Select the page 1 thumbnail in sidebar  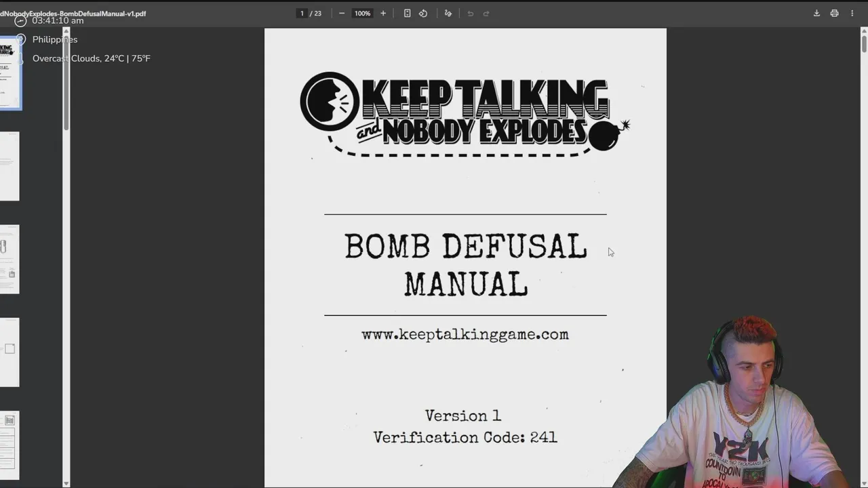tap(9, 73)
